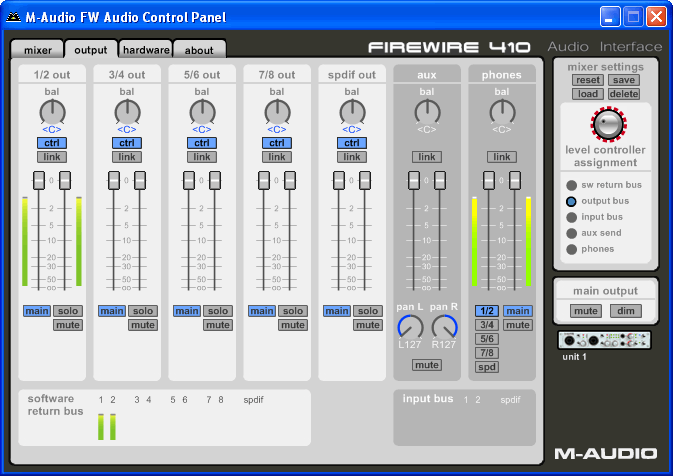Toggle ctrl on 5/6 out channel
Viewport: 673px width, 476px height.
coord(202,143)
